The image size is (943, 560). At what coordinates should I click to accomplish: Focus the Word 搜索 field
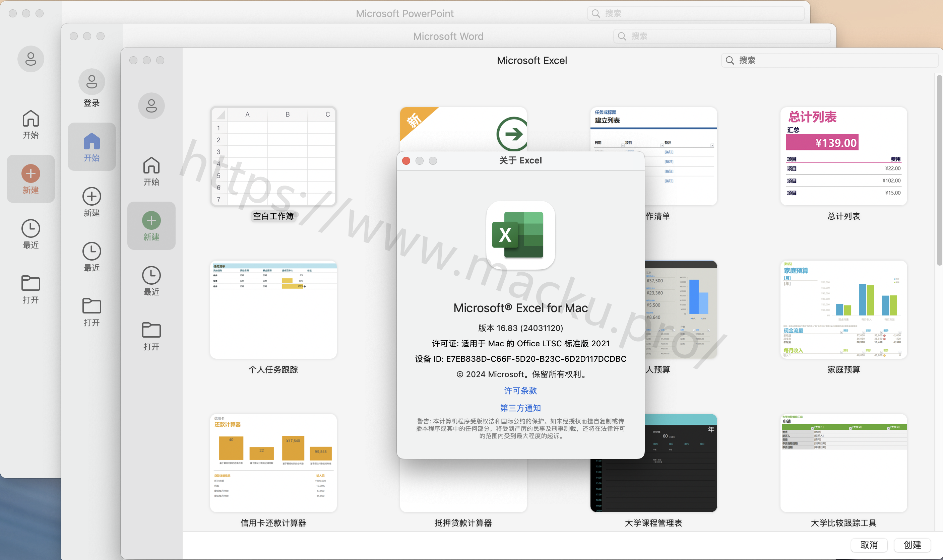coord(722,36)
